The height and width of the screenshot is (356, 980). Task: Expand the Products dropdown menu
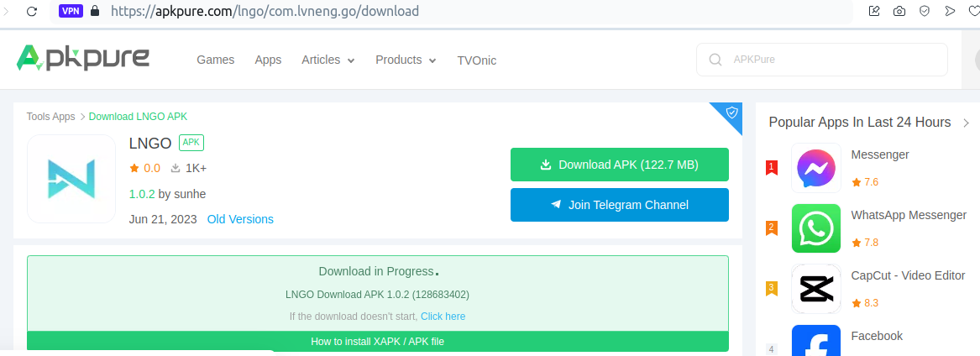[x=406, y=60]
